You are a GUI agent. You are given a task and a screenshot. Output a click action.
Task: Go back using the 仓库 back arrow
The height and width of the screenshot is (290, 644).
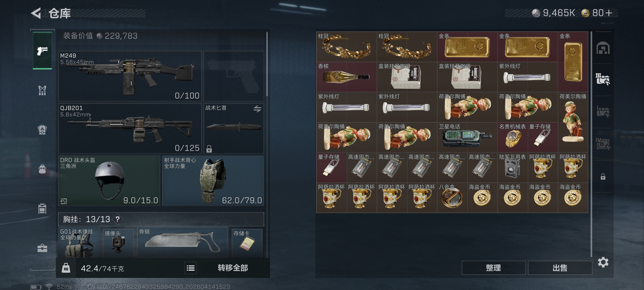(x=36, y=13)
